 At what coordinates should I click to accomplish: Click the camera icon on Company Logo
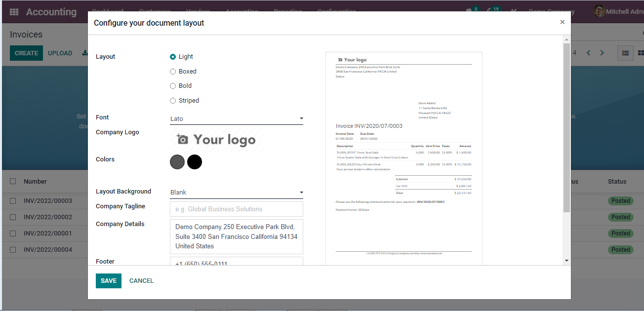coord(182,140)
